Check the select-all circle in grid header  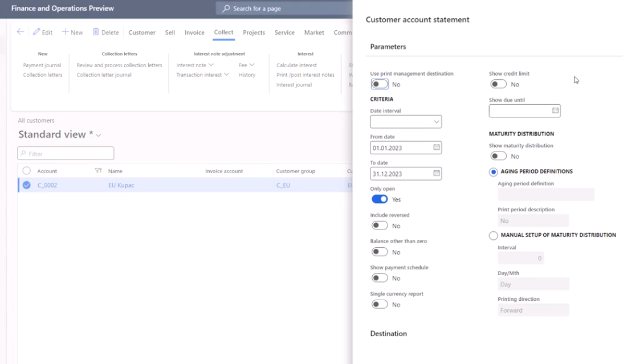27,171
